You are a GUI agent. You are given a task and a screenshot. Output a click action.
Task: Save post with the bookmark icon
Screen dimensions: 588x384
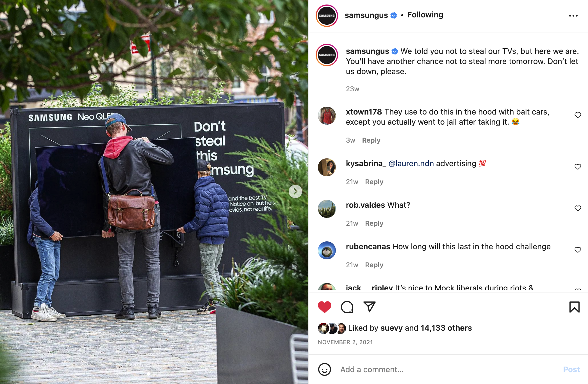574,307
